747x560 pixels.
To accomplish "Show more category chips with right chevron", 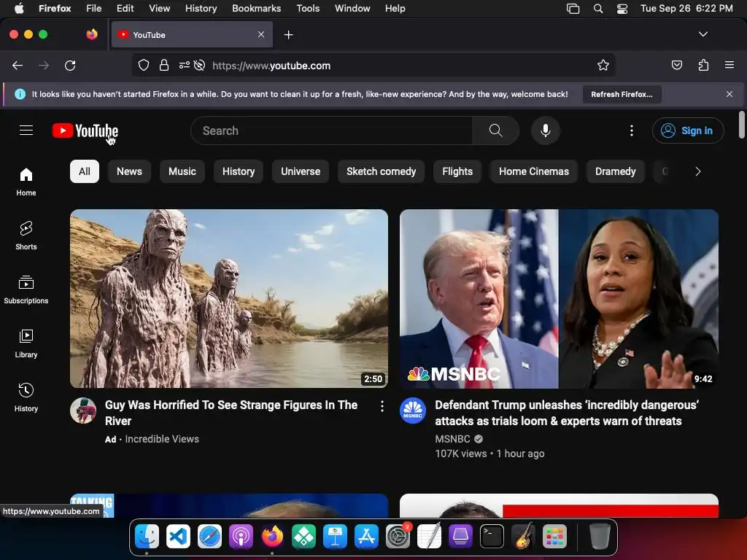I will (x=698, y=171).
